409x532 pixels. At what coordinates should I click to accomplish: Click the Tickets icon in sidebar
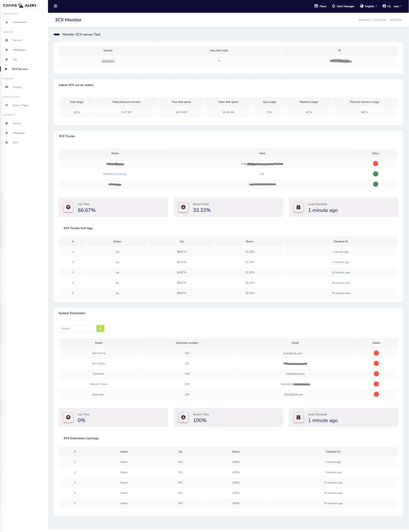point(6,87)
